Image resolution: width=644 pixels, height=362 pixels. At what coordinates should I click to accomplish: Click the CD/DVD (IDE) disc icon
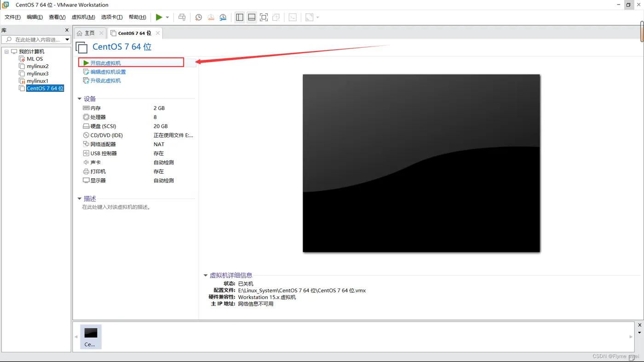(x=86, y=135)
